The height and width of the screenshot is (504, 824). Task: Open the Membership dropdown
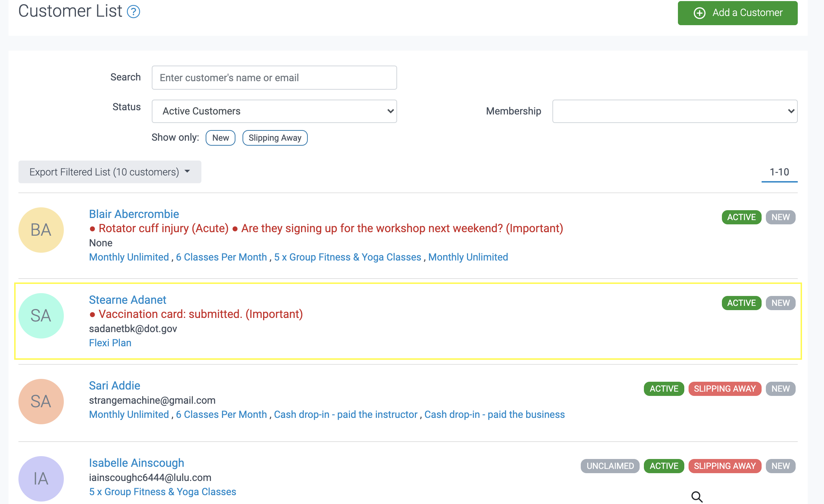tap(675, 111)
